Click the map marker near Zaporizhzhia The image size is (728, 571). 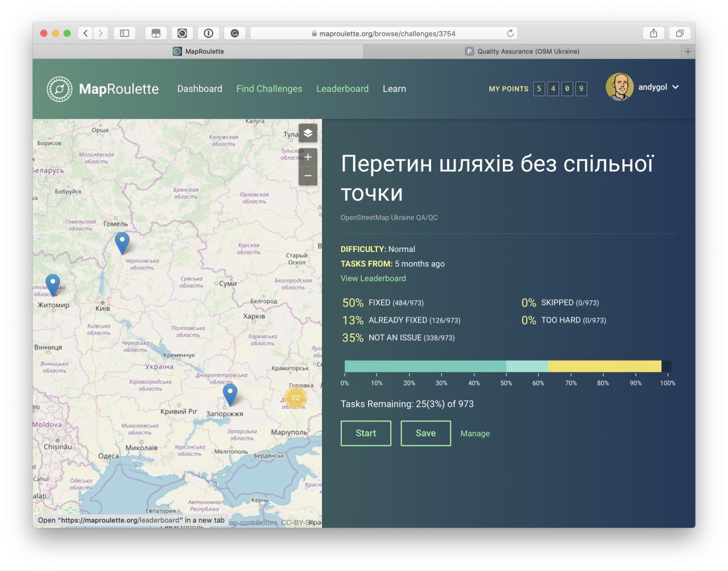[230, 395]
